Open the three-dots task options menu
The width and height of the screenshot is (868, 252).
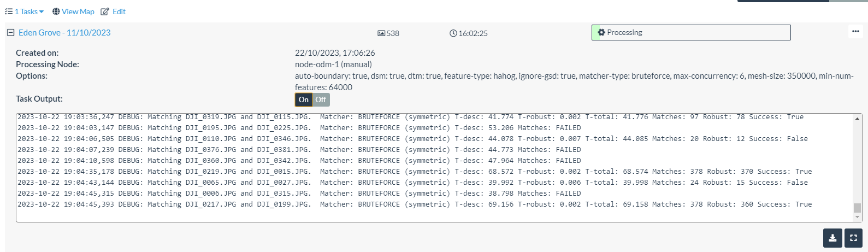(x=855, y=32)
